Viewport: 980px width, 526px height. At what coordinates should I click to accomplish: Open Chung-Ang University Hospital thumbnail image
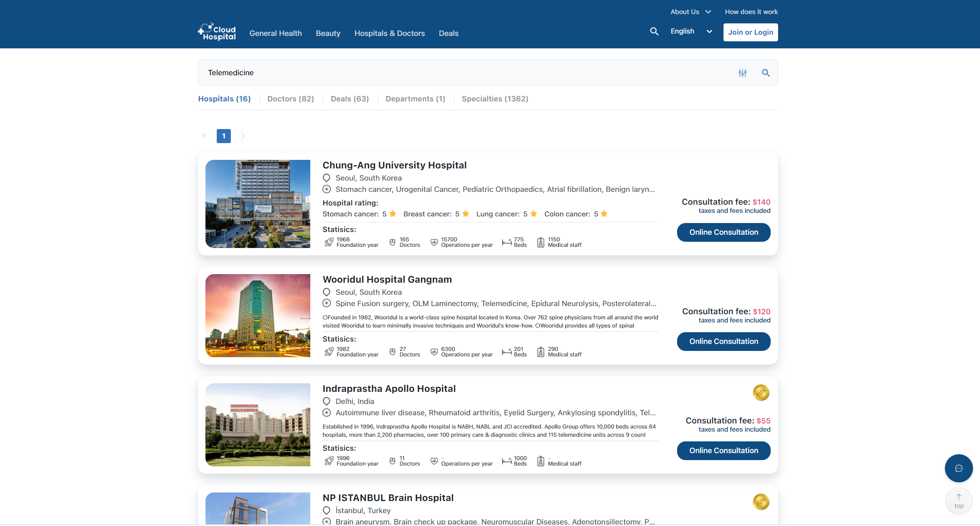click(x=258, y=204)
